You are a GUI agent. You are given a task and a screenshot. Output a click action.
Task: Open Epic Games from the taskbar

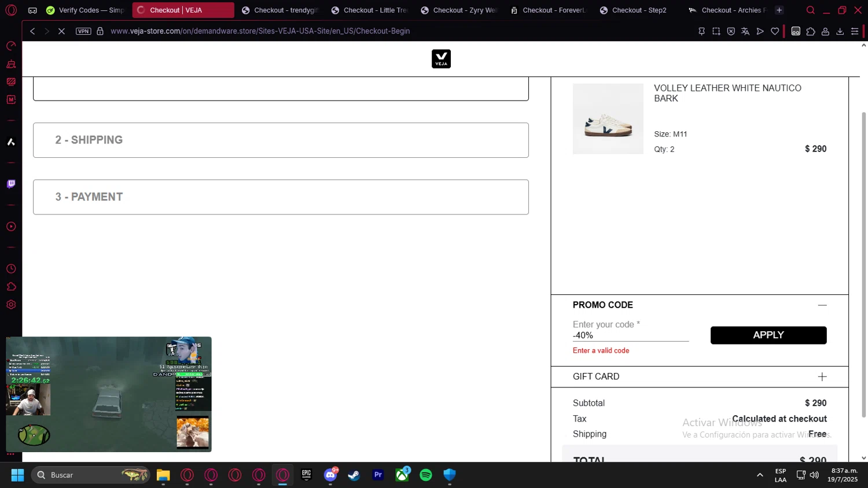(307, 475)
